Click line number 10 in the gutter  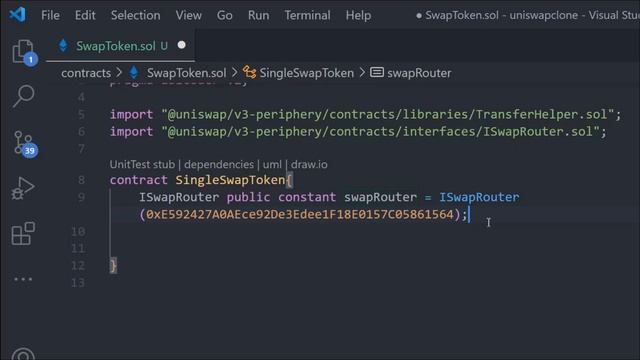(x=78, y=231)
